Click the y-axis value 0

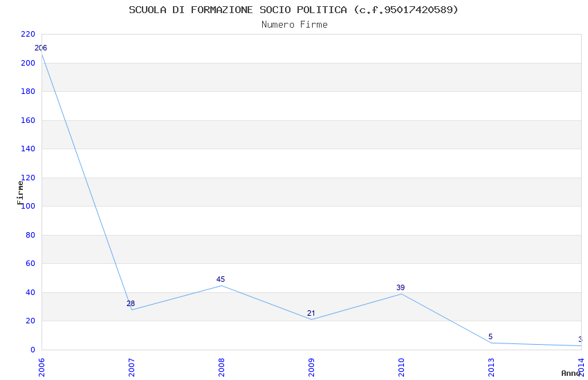[33, 350]
